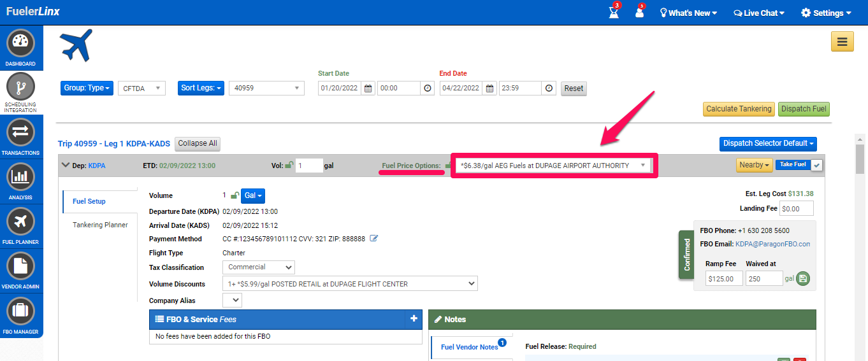Edit payment method pencil icon
The height and width of the screenshot is (361, 868).
374,239
